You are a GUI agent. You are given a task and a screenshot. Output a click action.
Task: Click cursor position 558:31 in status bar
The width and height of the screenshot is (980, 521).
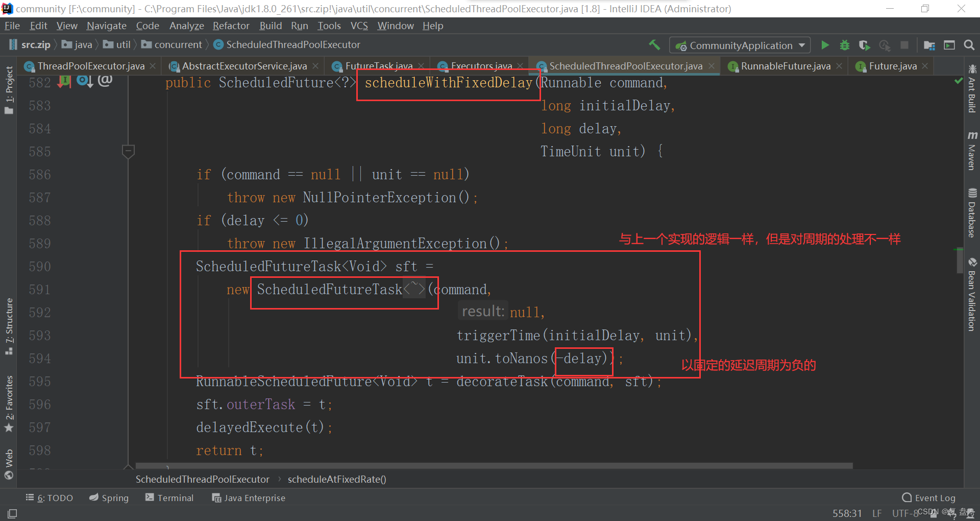point(847,513)
